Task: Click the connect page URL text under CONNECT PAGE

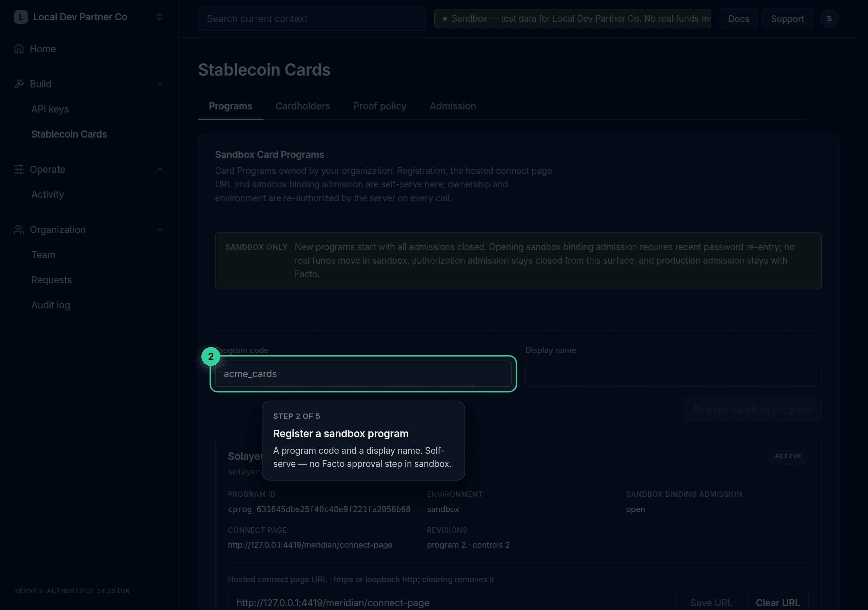Action: 310,545
